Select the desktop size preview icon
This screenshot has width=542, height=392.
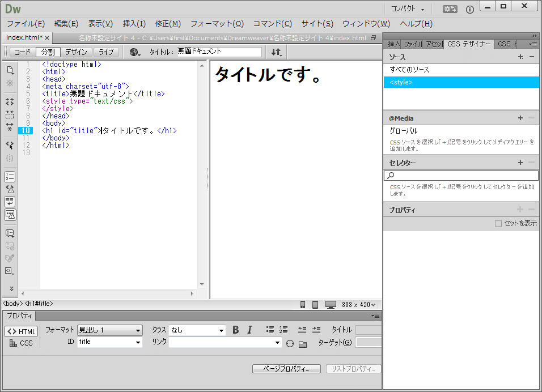[331, 305]
